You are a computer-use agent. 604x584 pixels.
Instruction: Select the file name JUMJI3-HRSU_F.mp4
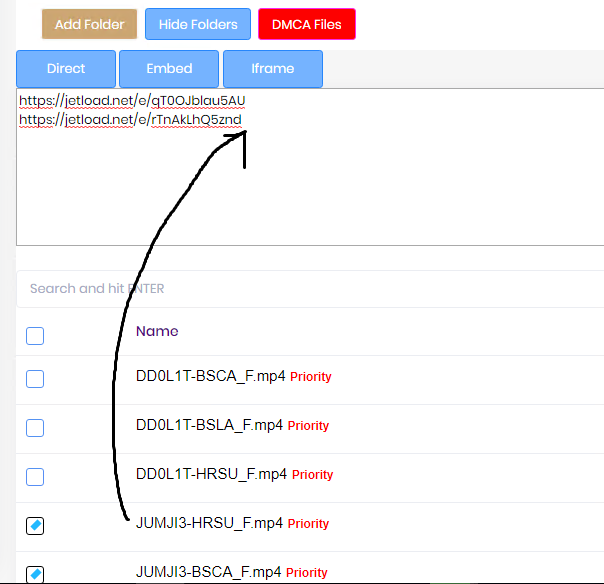coord(209,523)
